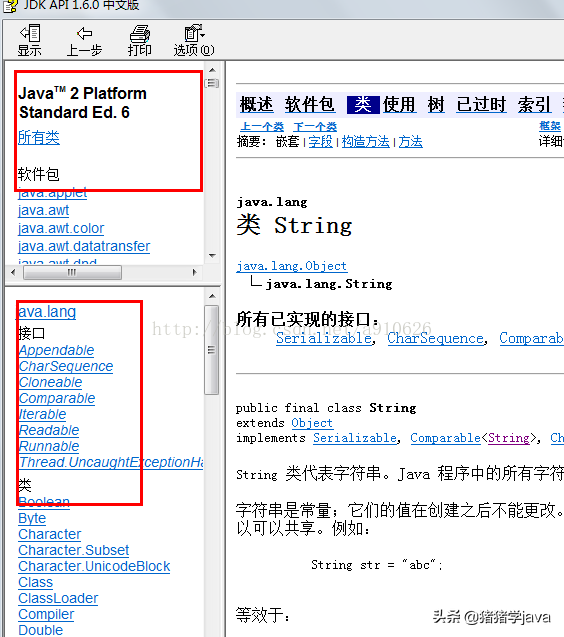
Task: Open the java.awt.datatransfer package link
Action: coord(84,246)
